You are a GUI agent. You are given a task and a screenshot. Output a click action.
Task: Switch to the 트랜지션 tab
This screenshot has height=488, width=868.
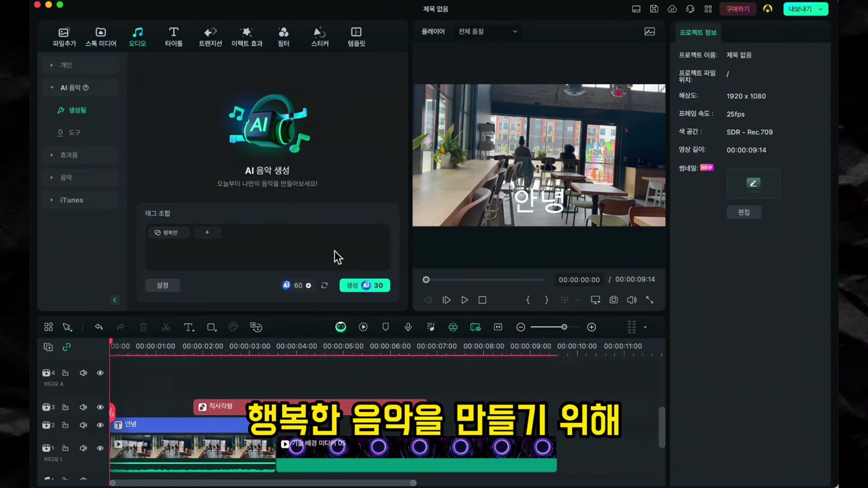(211, 37)
